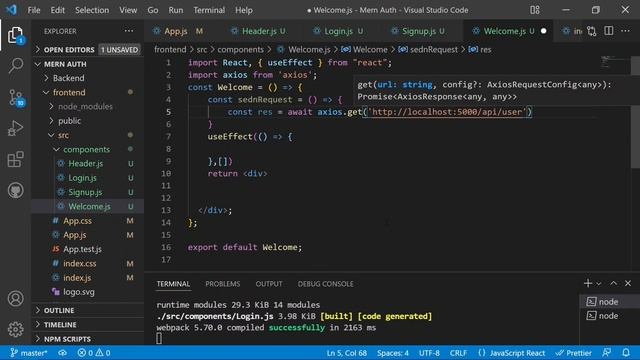
Task: Click the open changes compare icon
Action: pyautogui.click(x=591, y=31)
